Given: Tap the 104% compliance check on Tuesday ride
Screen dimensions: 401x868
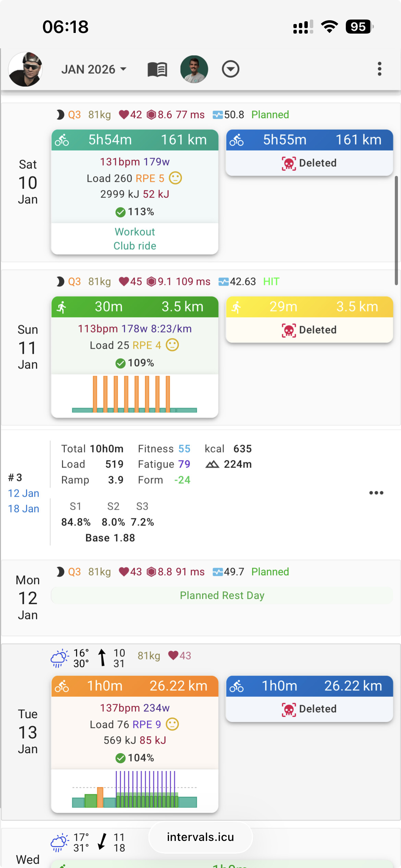Looking at the screenshot, I should tap(120, 758).
